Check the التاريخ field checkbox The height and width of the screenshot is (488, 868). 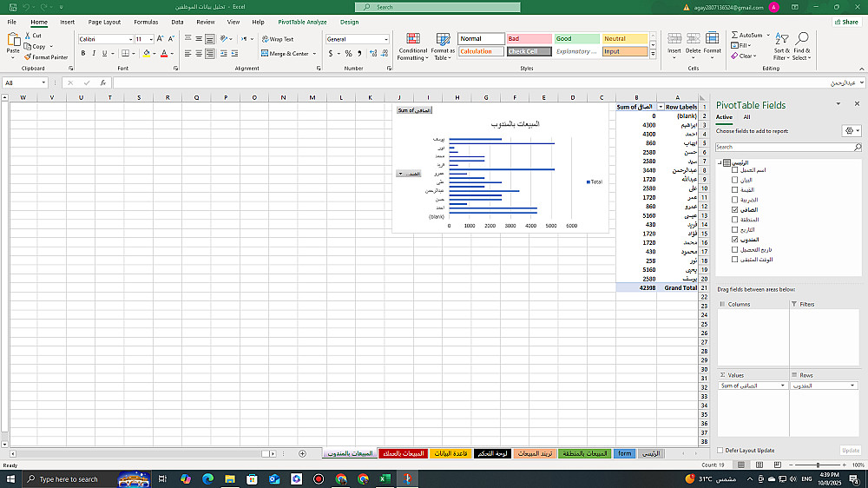735,230
